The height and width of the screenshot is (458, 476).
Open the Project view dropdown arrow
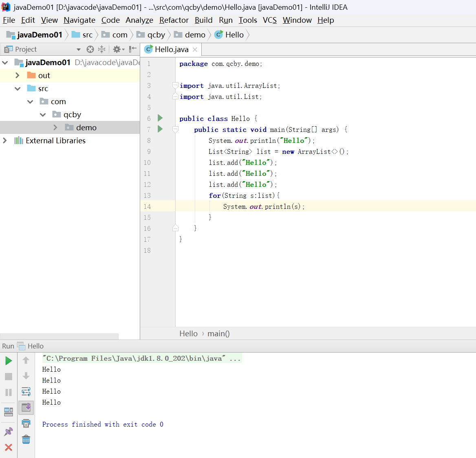pyautogui.click(x=78, y=49)
